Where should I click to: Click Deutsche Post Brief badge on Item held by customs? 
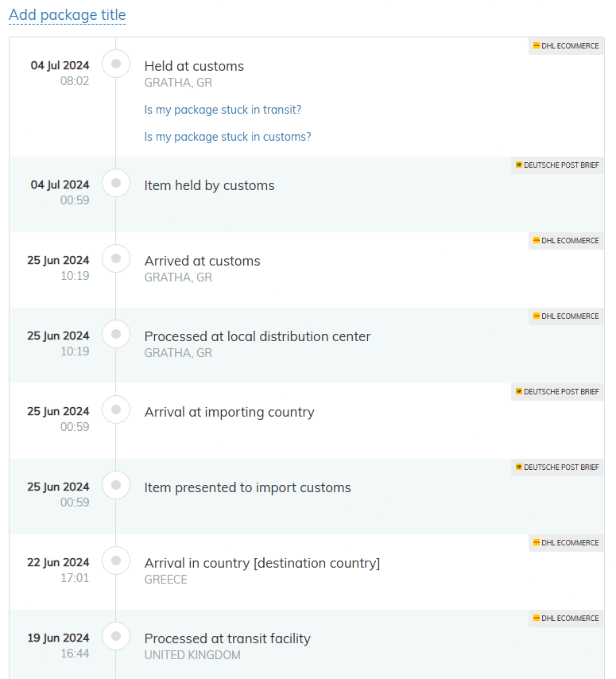(557, 165)
